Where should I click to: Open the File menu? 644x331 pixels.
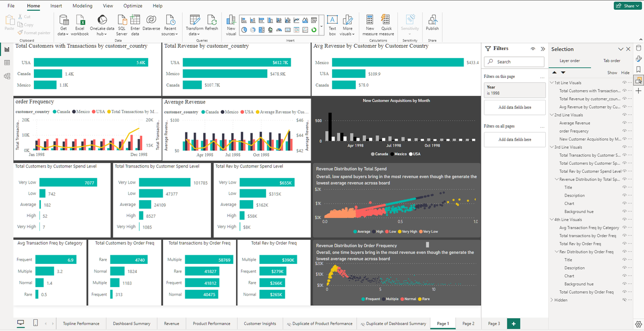11,5
